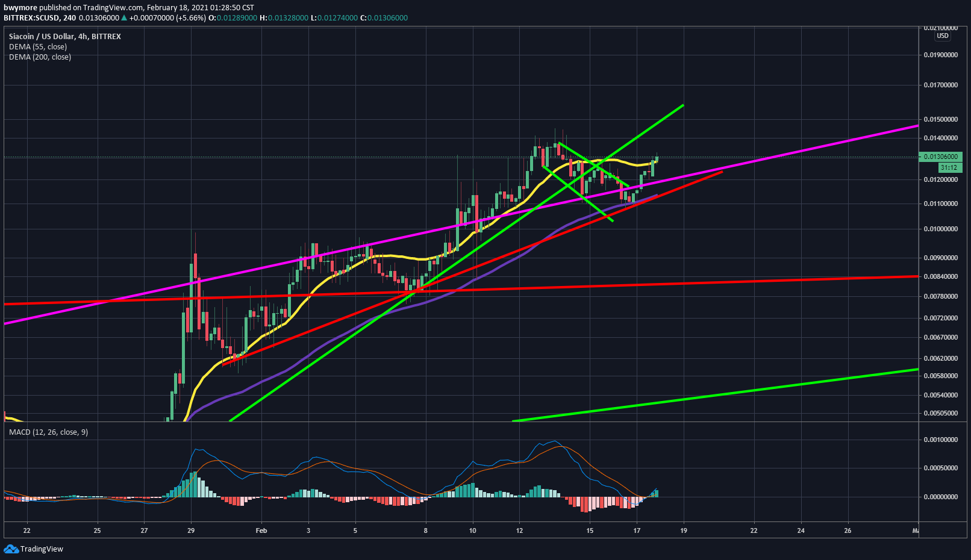Click the MACD axis 0.00000000 label
971x560 pixels.
click(x=941, y=497)
